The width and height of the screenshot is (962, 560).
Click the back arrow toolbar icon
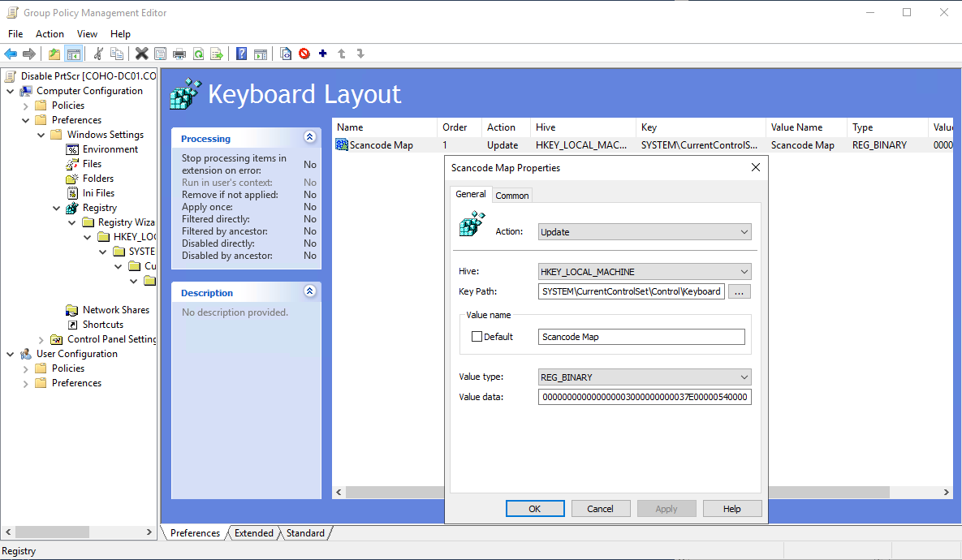pos(11,54)
